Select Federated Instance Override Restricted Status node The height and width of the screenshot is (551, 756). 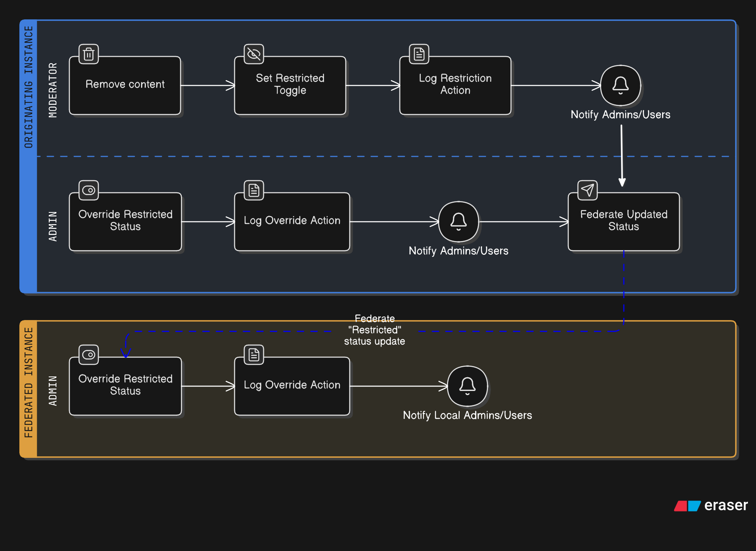pos(125,386)
